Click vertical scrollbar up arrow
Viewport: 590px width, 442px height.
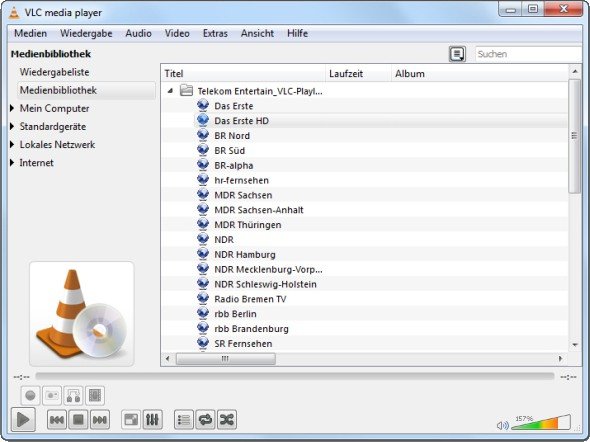(x=575, y=71)
